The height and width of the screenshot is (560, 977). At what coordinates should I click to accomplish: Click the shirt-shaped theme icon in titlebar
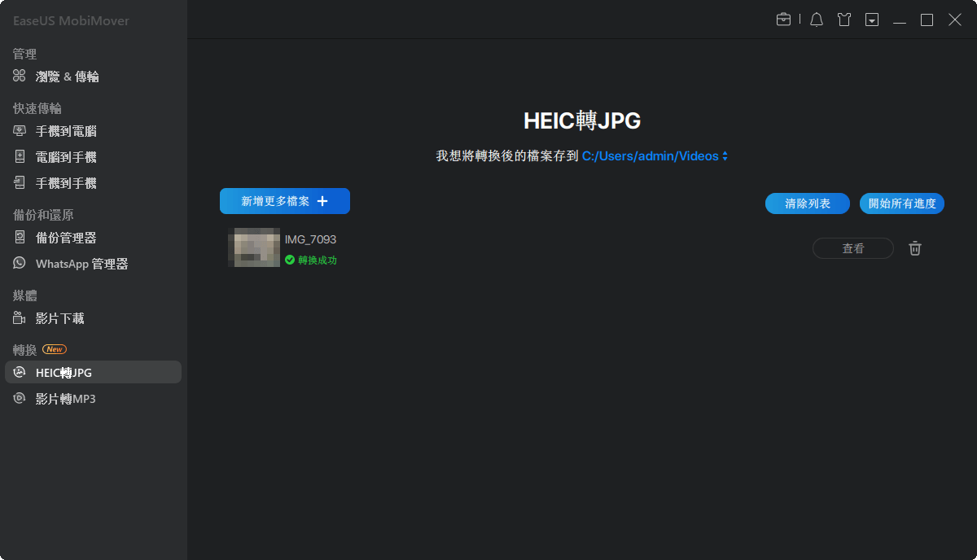[843, 19]
